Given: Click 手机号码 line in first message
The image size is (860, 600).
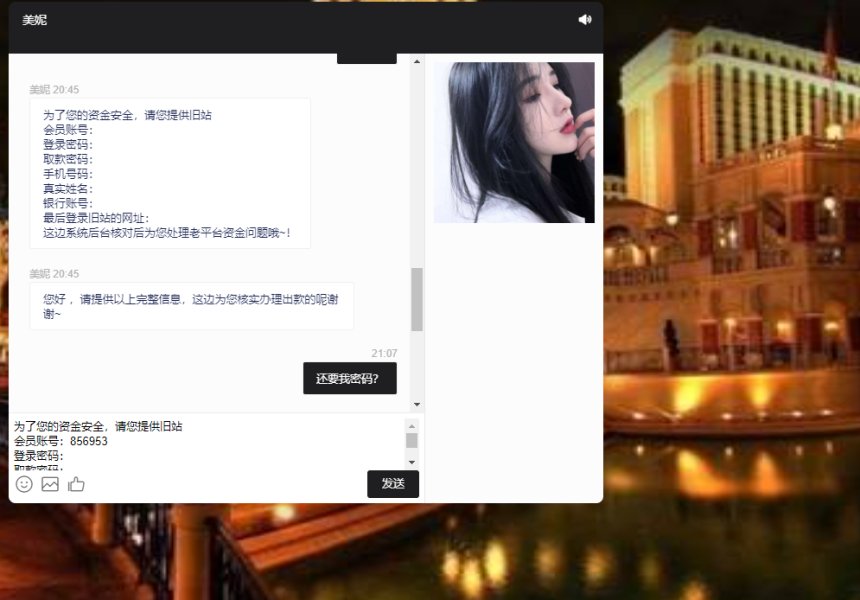Looking at the screenshot, I should [x=68, y=174].
